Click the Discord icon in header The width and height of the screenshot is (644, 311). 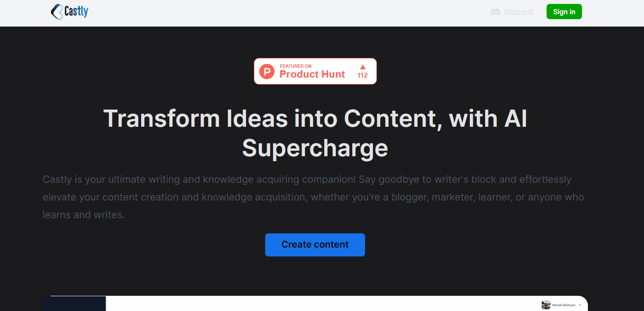click(495, 12)
